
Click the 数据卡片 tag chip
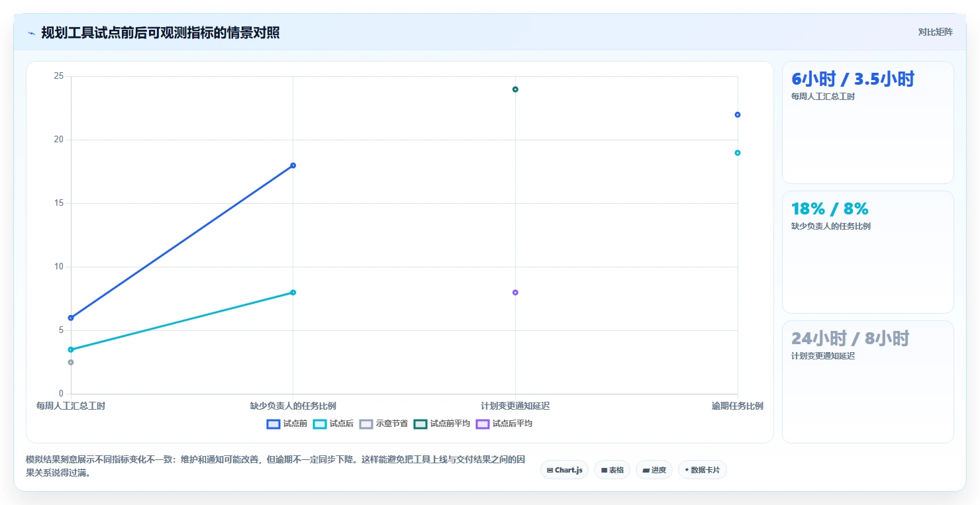coord(703,470)
